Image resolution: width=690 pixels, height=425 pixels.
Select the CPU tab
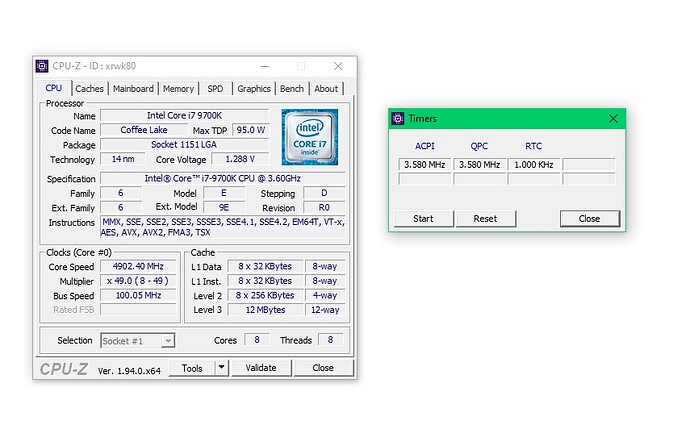[54, 88]
